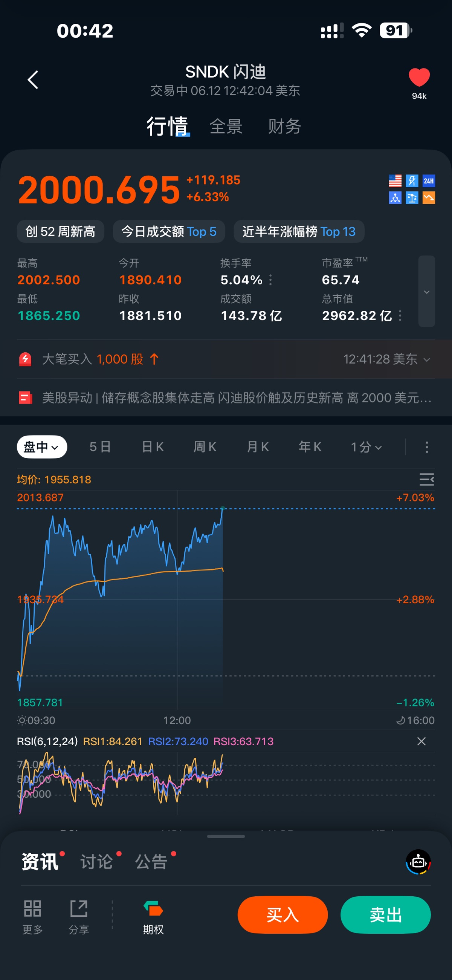Viewport: 452px width, 980px height.
Task: Switch to the 全景 tab
Action: [226, 126]
